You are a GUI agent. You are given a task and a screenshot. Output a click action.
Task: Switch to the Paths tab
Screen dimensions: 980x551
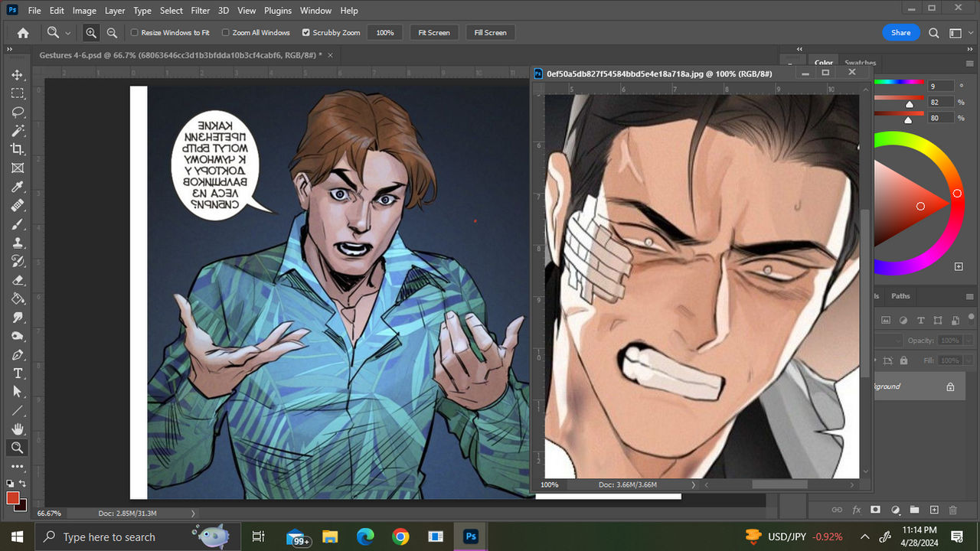[x=901, y=296]
